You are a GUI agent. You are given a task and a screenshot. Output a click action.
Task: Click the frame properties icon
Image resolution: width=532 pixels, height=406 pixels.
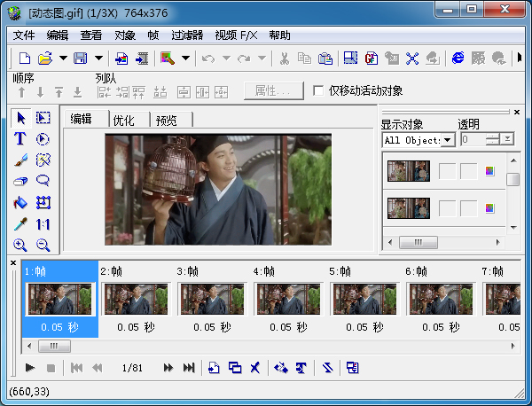click(353, 367)
